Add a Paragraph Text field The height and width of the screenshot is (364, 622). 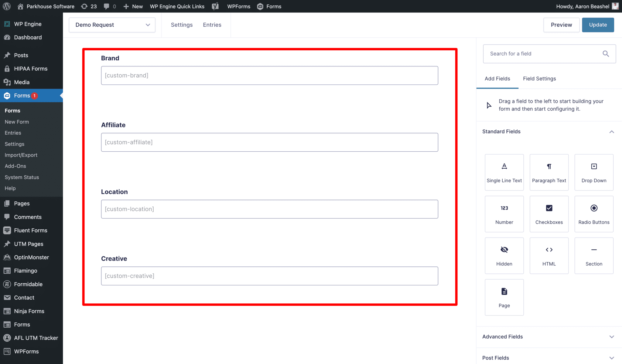point(549,172)
